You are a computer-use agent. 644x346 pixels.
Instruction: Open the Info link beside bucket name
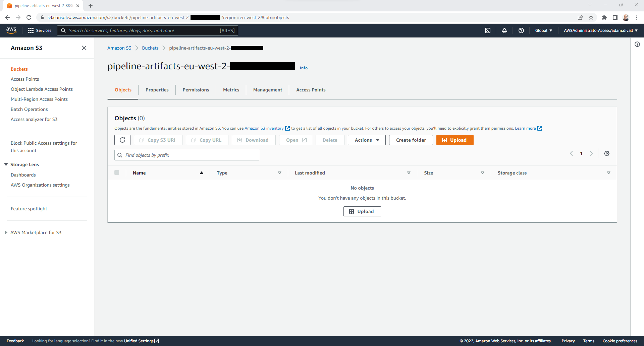tap(304, 68)
